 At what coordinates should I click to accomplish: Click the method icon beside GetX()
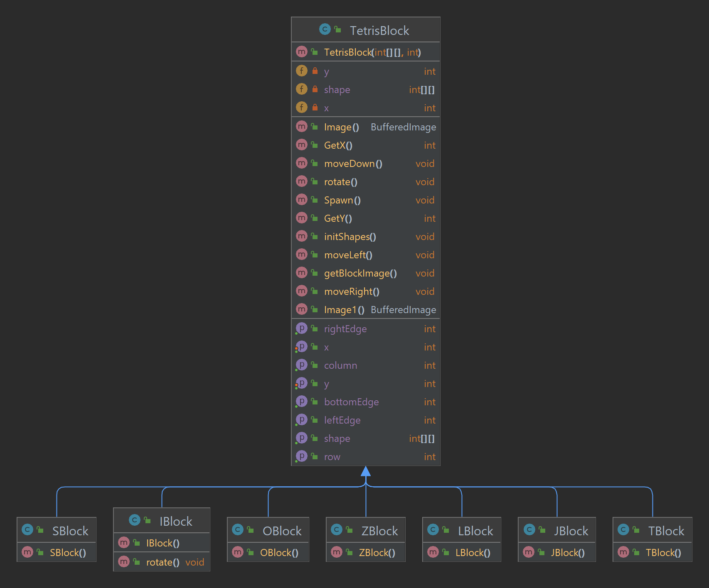302,145
